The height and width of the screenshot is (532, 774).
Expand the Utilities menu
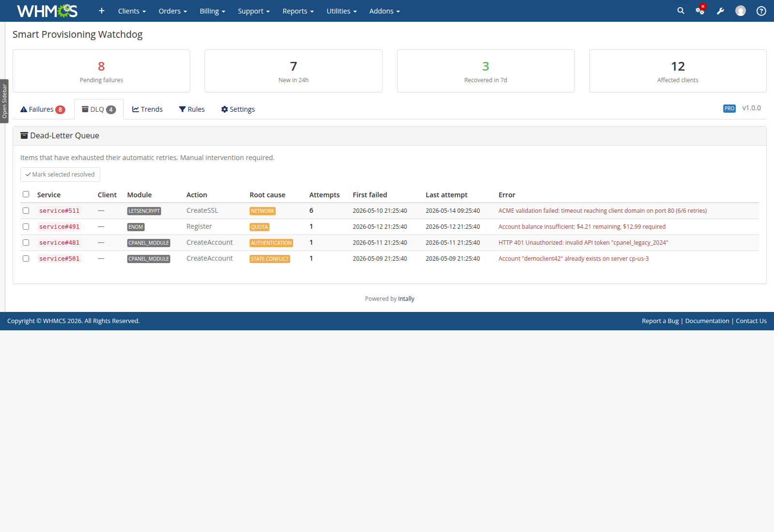point(342,11)
